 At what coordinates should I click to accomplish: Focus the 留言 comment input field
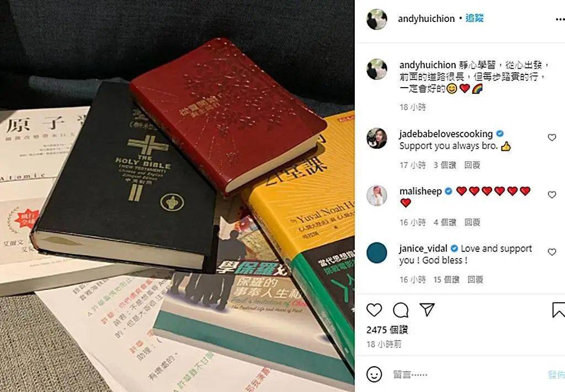465,374
